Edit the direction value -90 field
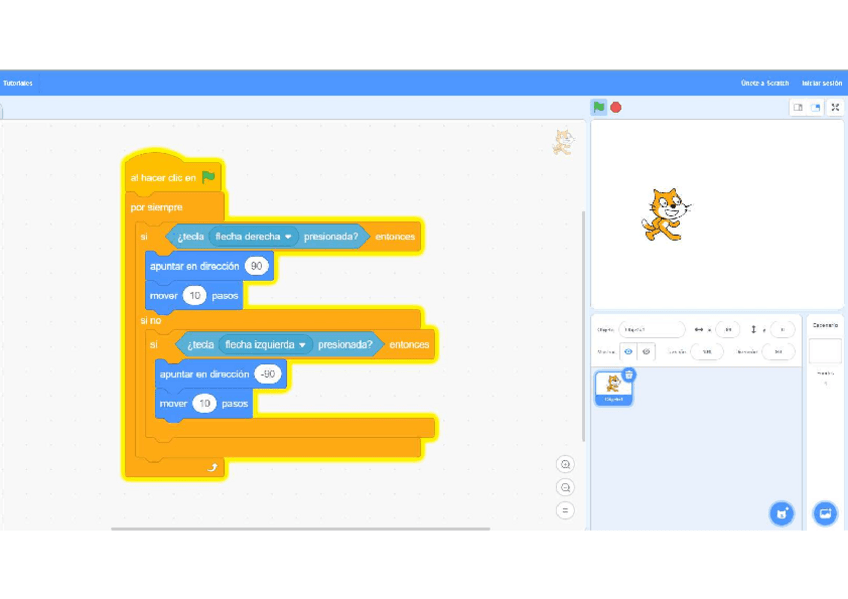This screenshot has width=848, height=599. point(268,374)
